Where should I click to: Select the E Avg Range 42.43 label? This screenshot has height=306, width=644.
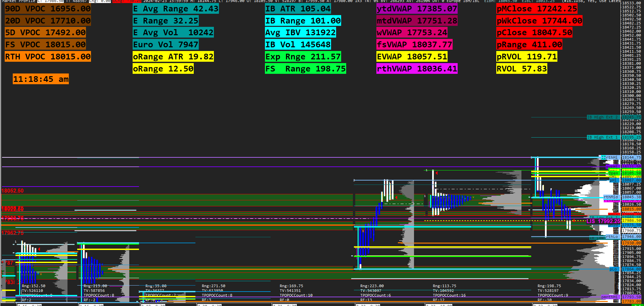coord(176,9)
